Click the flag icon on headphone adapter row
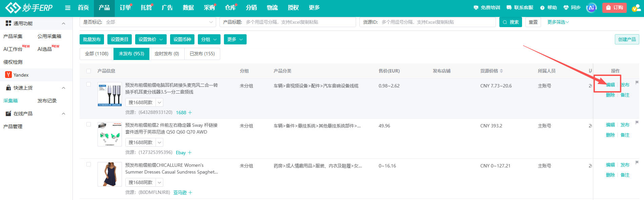Image resolution: width=644 pixels, height=200 pixels. tap(637, 82)
